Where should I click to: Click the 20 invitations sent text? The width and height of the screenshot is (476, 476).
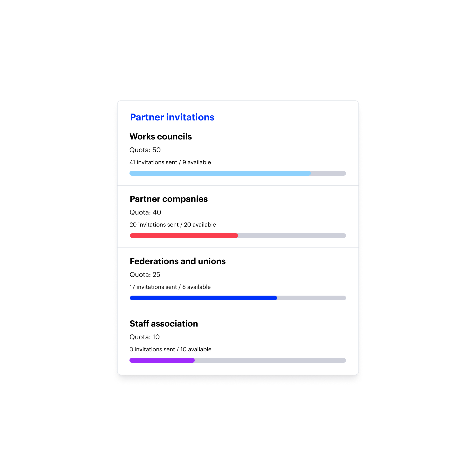point(154,225)
